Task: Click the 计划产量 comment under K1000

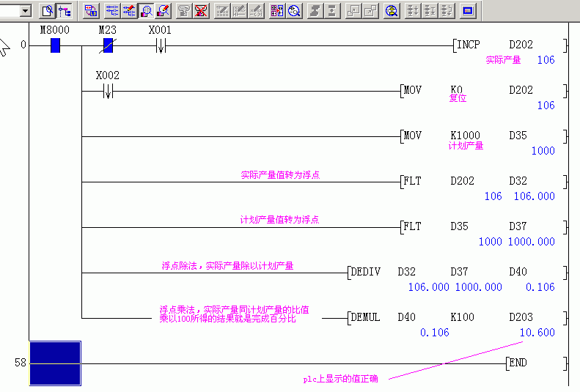Action: [466, 146]
